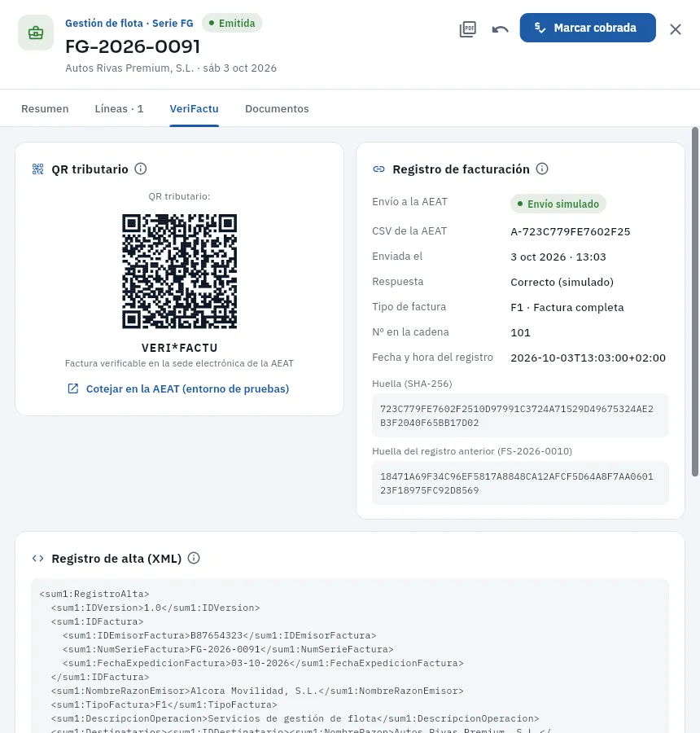Click CSV value A-723C779FE7602F25
Image resolution: width=700 pixels, height=733 pixels.
tap(570, 231)
